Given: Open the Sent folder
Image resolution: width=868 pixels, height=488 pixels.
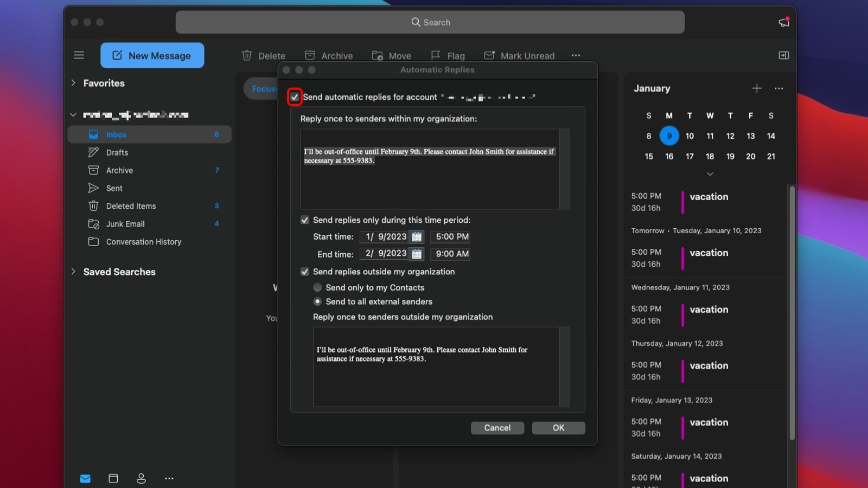Looking at the screenshot, I should click(150, 188).
